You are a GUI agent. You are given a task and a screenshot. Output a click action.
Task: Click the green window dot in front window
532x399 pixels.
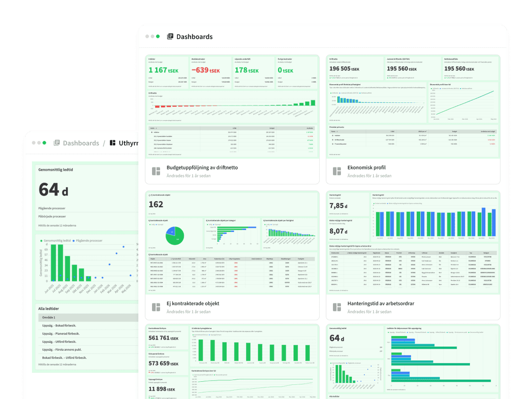click(158, 36)
